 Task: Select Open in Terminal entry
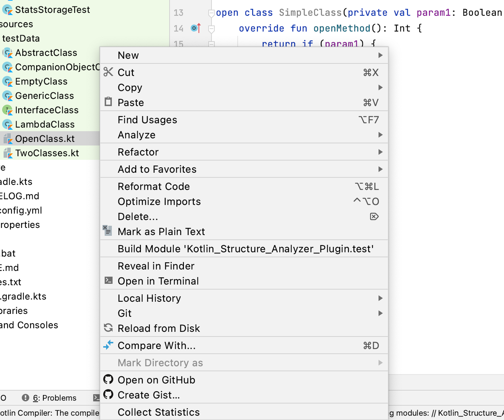click(244, 281)
